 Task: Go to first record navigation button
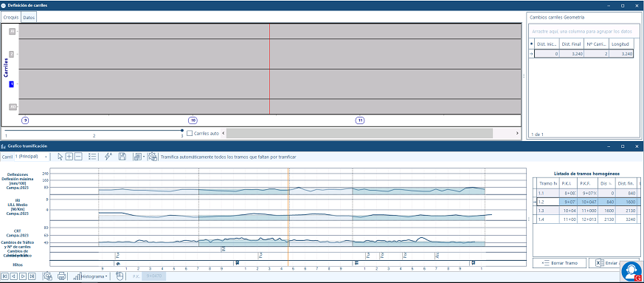click(x=5, y=276)
